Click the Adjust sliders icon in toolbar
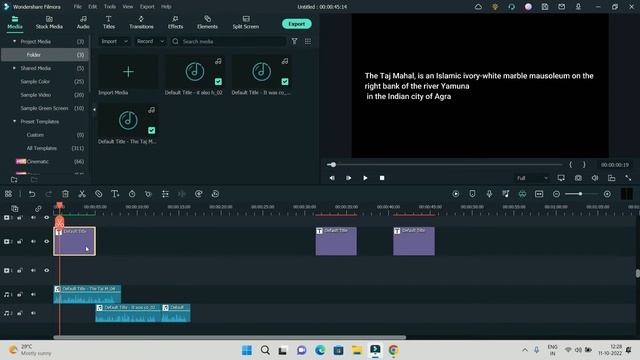Viewport: 640px width, 360px height. (165, 194)
